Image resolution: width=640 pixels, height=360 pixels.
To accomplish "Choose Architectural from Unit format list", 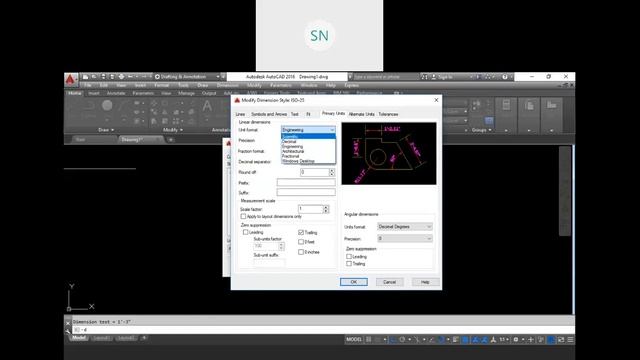I will tap(308, 151).
